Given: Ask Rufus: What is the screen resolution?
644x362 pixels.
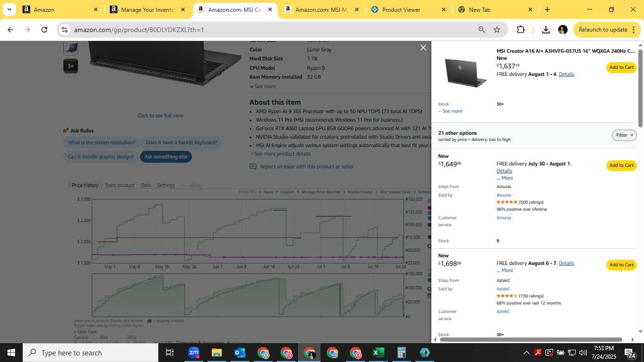Looking at the screenshot, I should pyautogui.click(x=101, y=142).
